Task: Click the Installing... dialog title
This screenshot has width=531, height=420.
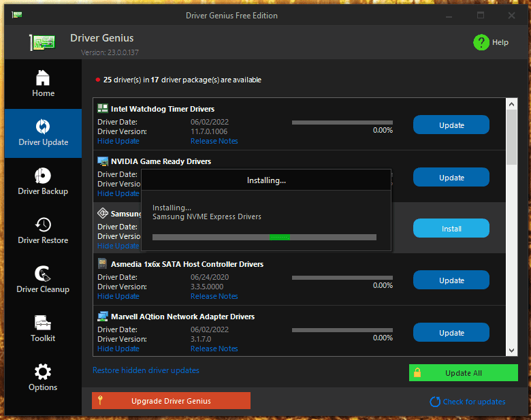Action: [x=266, y=180]
